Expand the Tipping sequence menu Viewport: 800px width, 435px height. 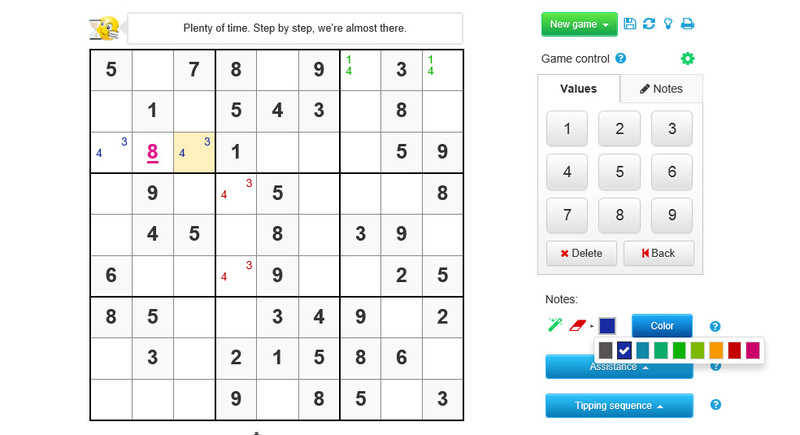click(x=619, y=405)
